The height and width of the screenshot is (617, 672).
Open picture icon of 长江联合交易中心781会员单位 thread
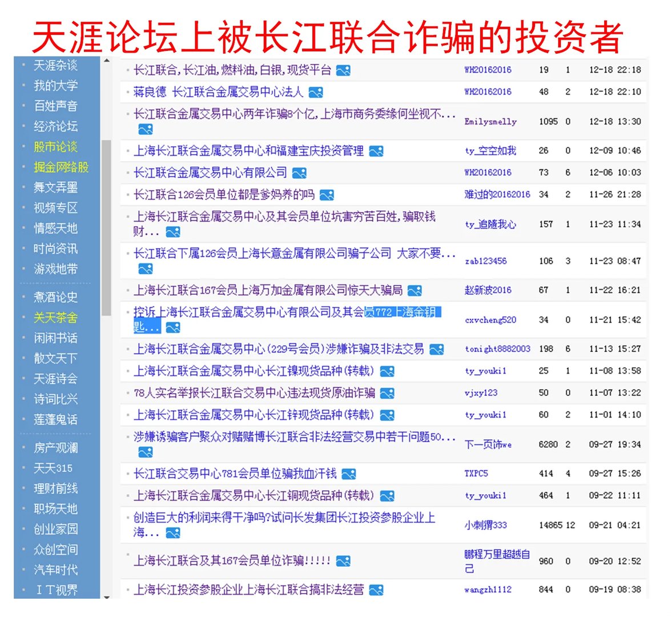[x=348, y=473]
